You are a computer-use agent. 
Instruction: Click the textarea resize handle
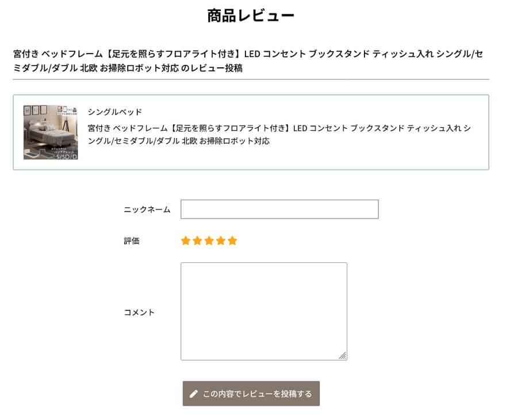pos(344,355)
